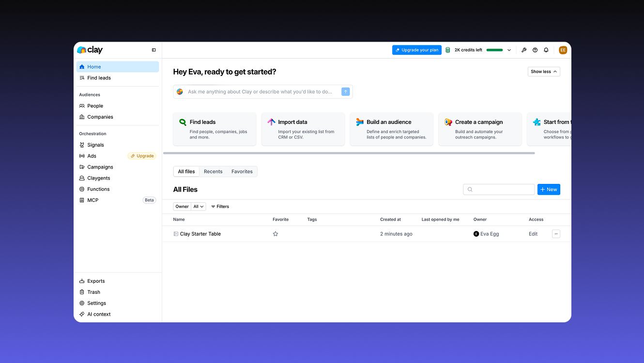
Task: Click the Last opened by me column header
Action: [x=441, y=220]
